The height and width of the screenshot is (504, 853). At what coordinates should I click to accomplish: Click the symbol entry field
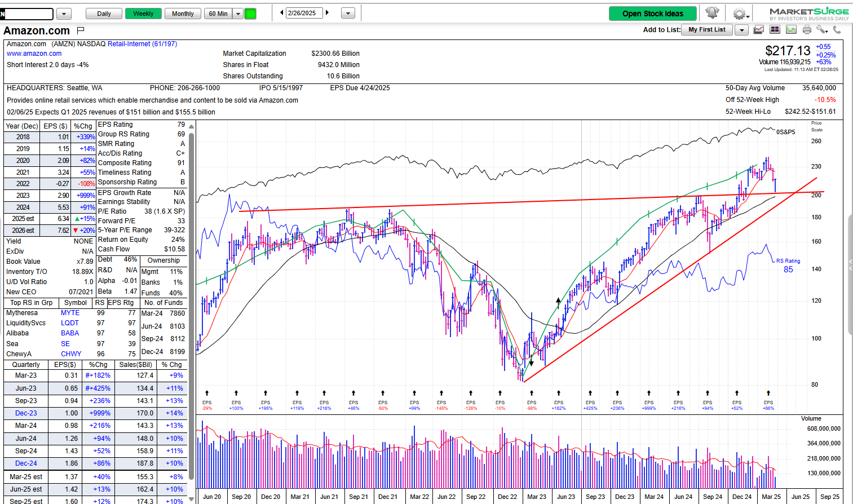point(27,14)
